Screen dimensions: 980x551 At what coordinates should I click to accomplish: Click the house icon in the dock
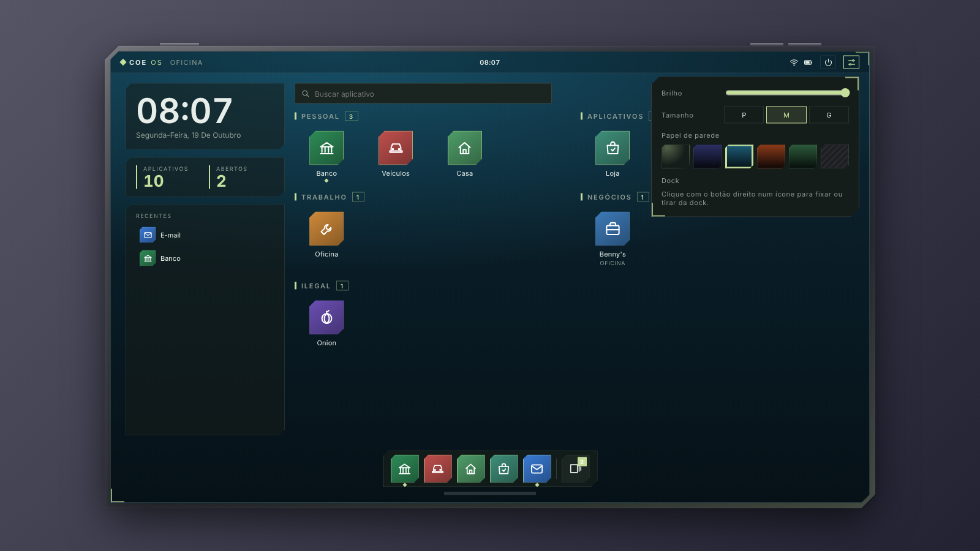pyautogui.click(x=471, y=469)
